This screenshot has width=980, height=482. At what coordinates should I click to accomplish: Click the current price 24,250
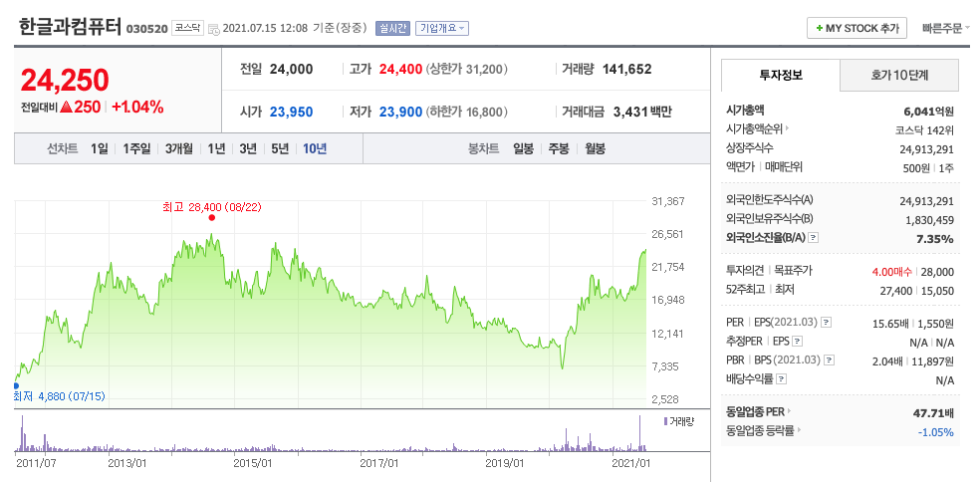(65, 80)
